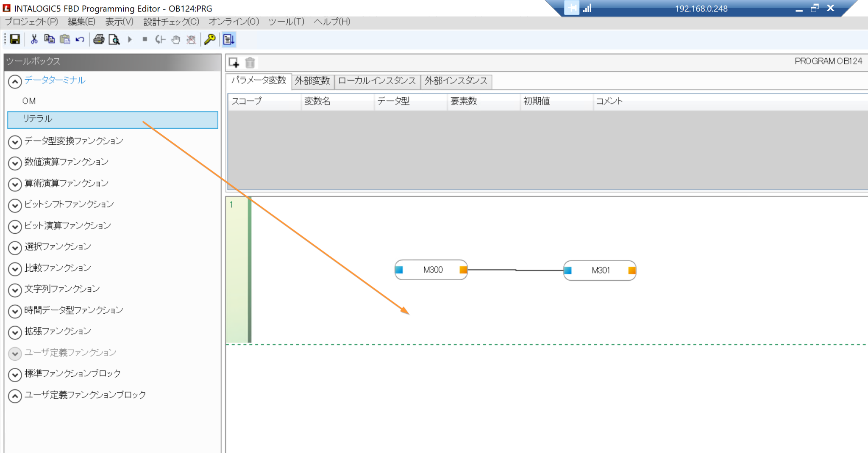Click the yellow key icon
The image size is (868, 453).
[x=210, y=39]
